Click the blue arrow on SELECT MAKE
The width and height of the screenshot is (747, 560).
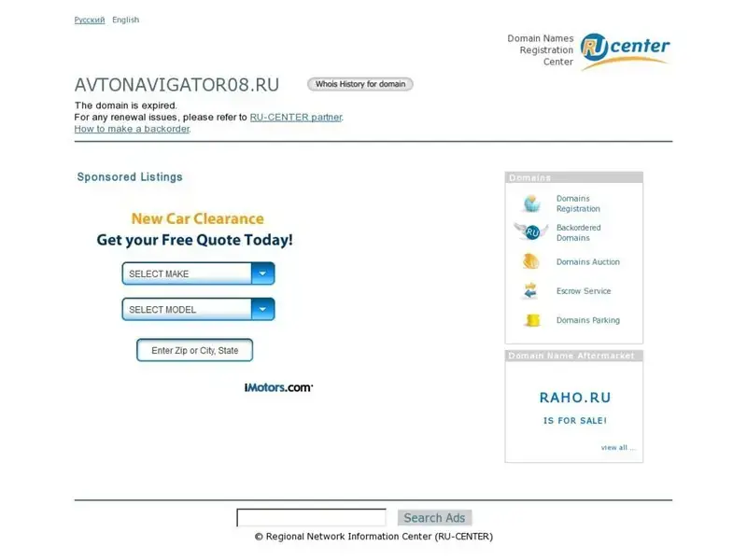pyautogui.click(x=263, y=273)
